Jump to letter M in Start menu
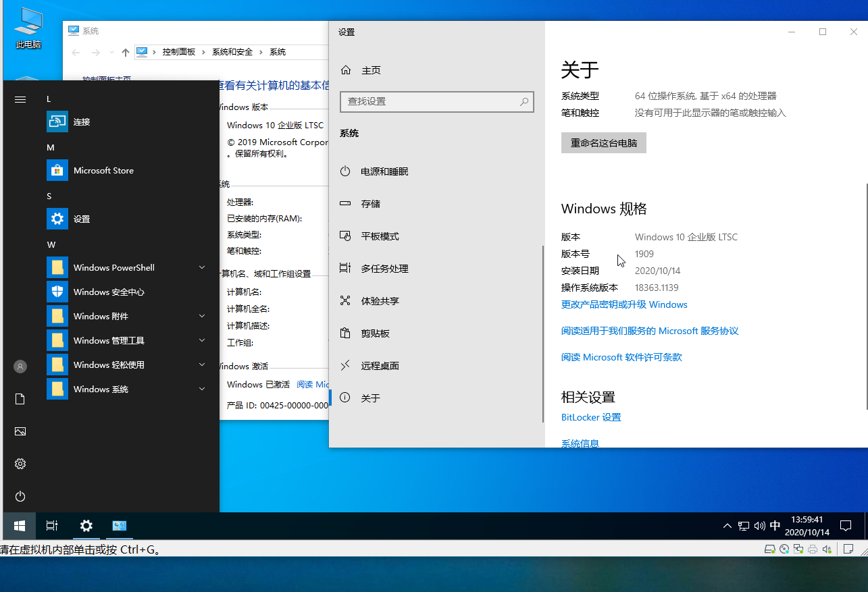 point(51,148)
